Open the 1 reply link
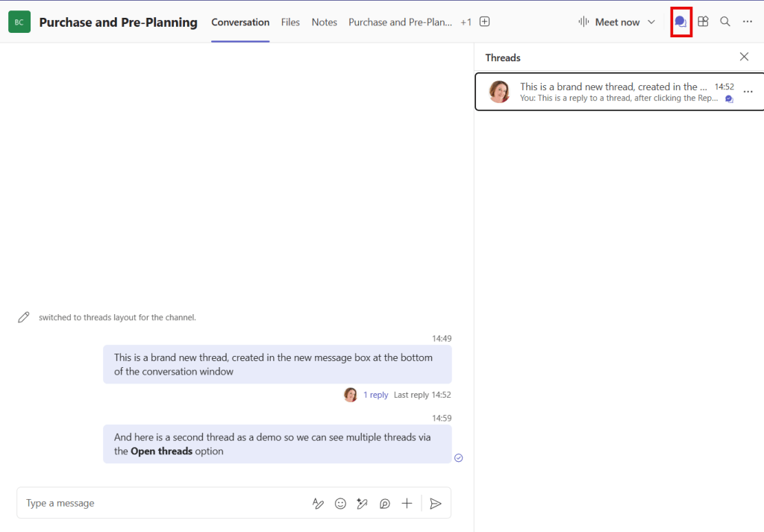The width and height of the screenshot is (764, 532). pos(375,395)
